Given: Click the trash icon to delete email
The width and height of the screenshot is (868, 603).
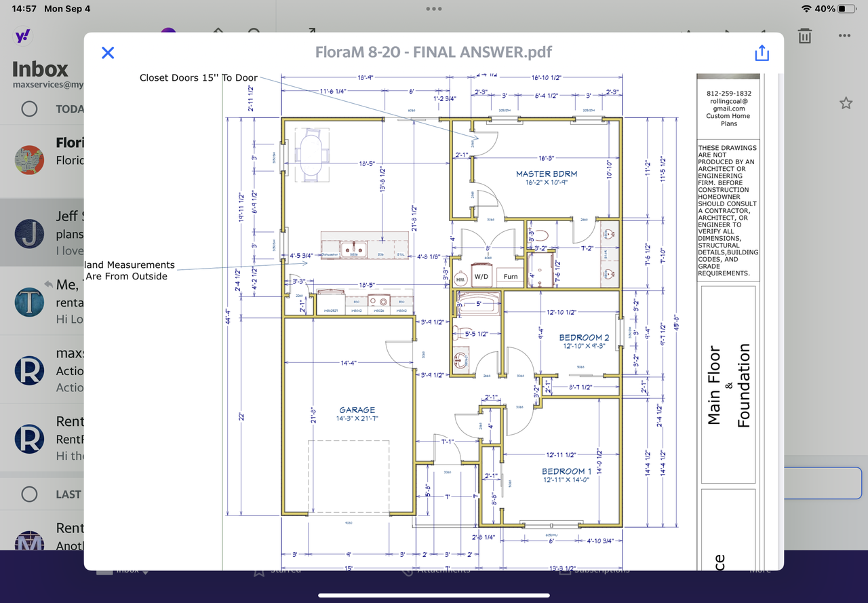Looking at the screenshot, I should pos(804,36).
